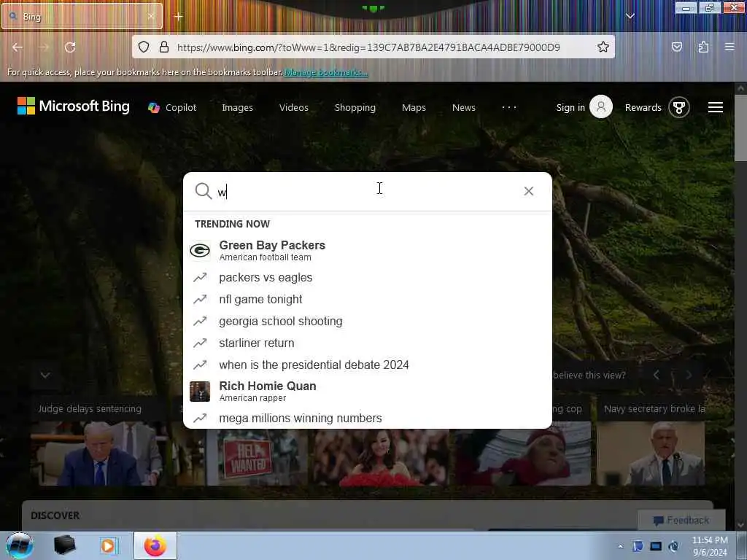This screenshot has height=560, width=747.
Task: Open the Firefox application menu
Action: 729,47
